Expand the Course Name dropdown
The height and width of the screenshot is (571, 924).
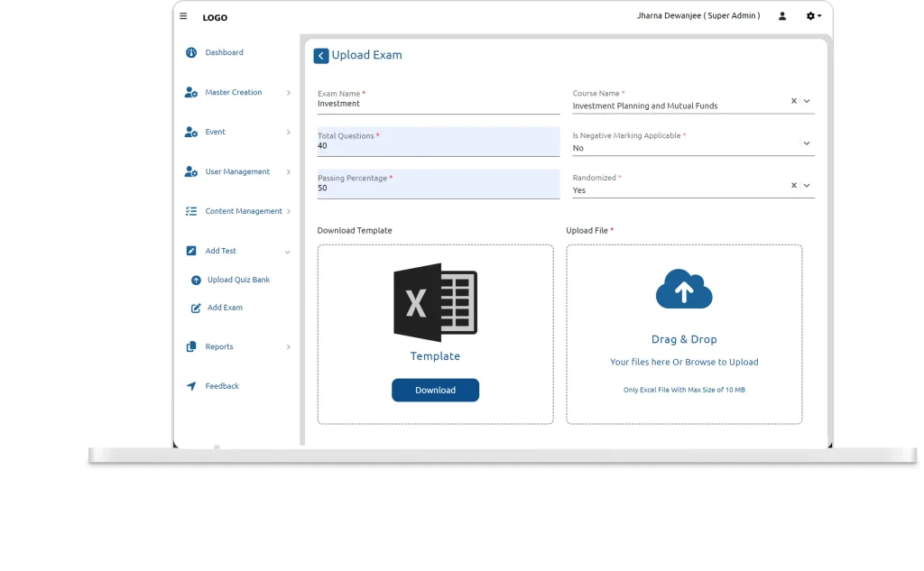click(806, 101)
